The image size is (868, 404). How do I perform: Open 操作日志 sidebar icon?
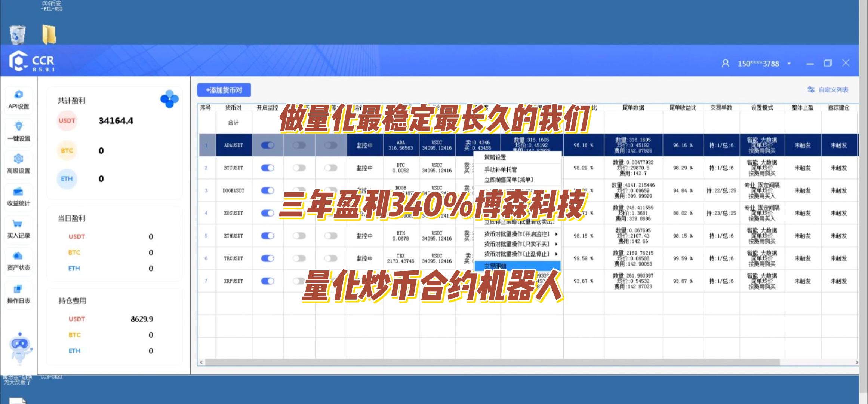click(19, 290)
